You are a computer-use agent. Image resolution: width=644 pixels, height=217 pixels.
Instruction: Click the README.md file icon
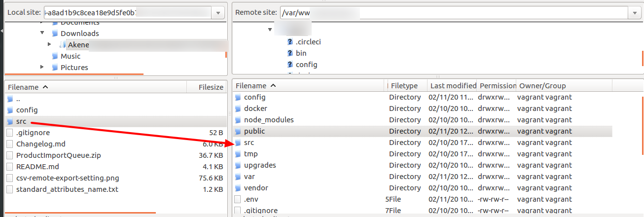pyautogui.click(x=10, y=167)
